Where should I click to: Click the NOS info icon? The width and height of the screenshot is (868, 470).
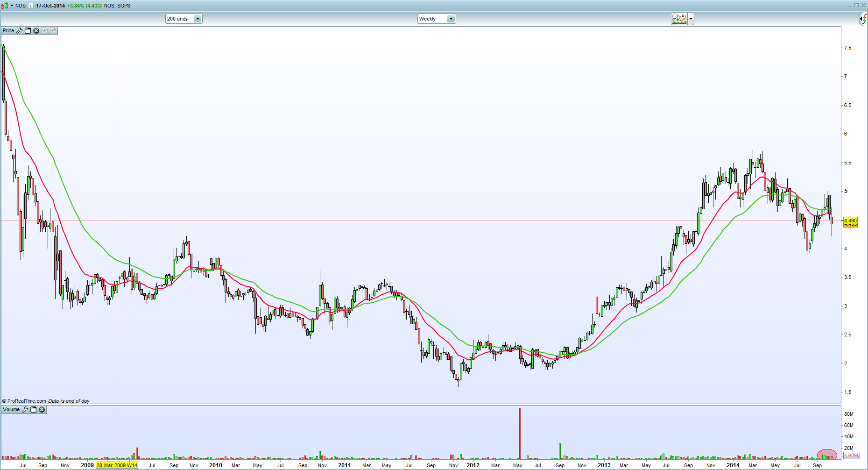coord(31,6)
